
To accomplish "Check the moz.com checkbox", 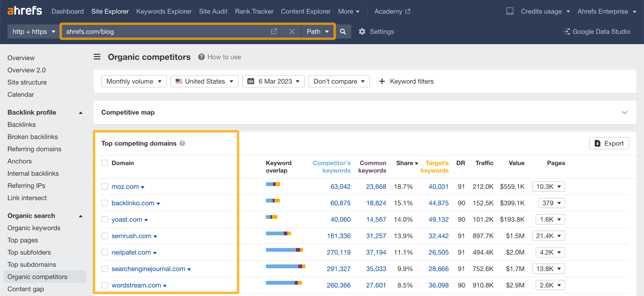I will pos(104,186).
